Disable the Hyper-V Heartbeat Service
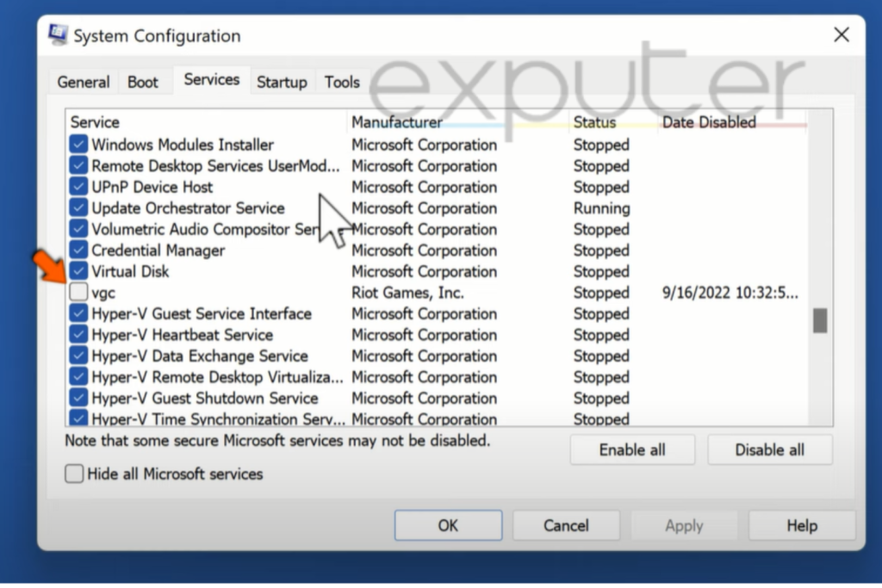 (78, 334)
